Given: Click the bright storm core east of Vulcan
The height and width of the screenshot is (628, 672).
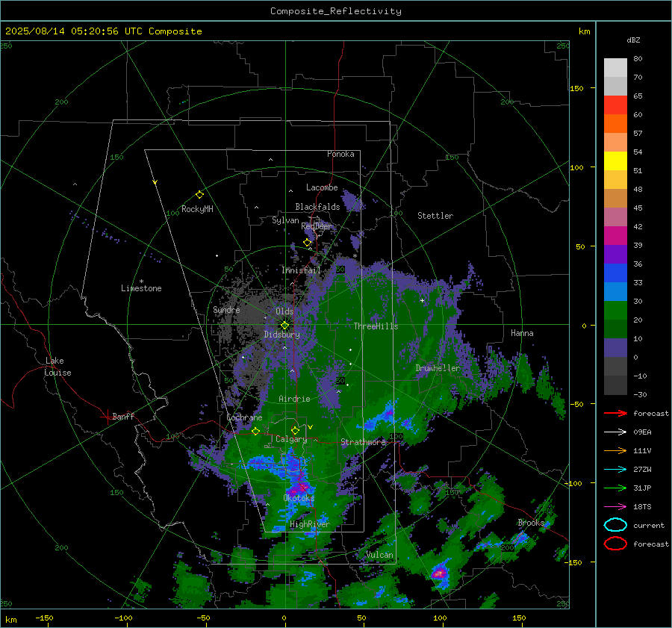Looking at the screenshot, I should pyautogui.click(x=439, y=573).
